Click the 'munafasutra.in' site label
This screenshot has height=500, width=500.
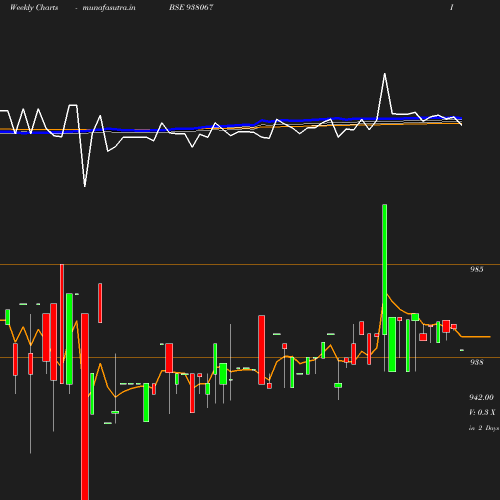click(x=109, y=8)
